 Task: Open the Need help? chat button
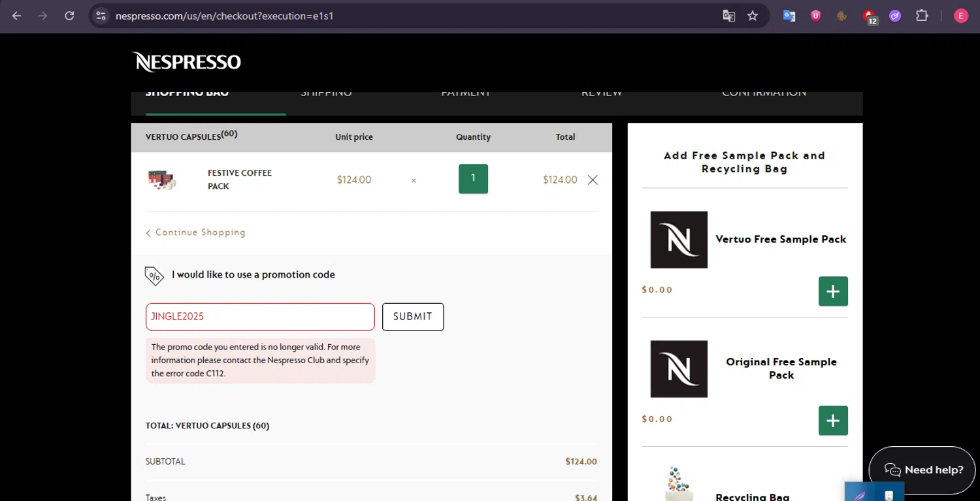922,470
